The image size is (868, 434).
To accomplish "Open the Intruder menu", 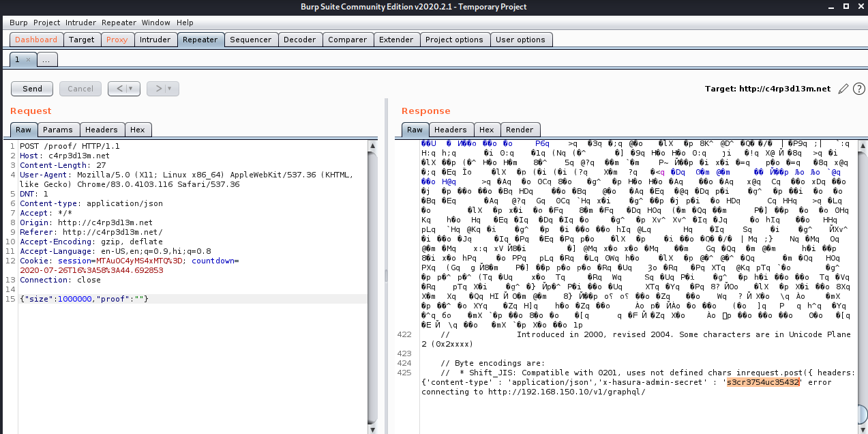I will [x=81, y=23].
